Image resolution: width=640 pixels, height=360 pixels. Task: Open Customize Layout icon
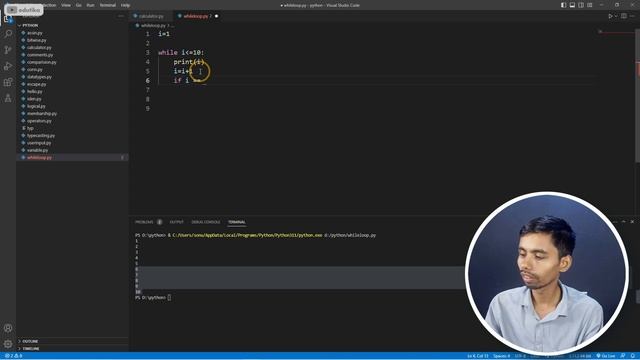click(x=590, y=5)
